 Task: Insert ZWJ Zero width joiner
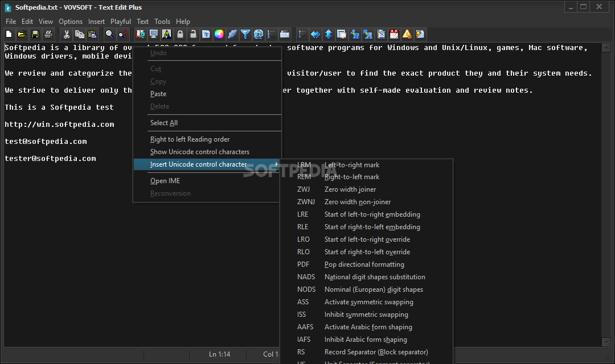[x=366, y=189]
